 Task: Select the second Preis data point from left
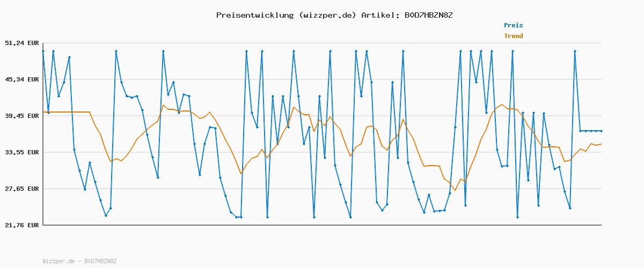48,113
